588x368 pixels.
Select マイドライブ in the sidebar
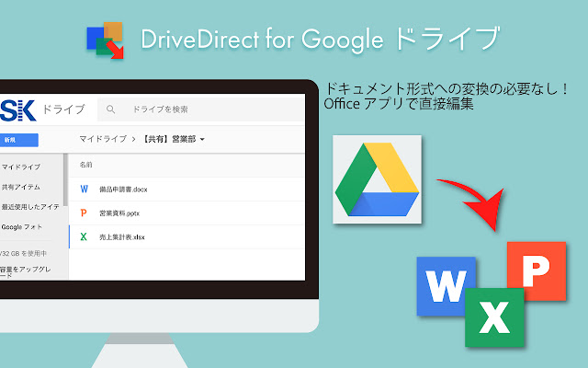[x=20, y=167]
